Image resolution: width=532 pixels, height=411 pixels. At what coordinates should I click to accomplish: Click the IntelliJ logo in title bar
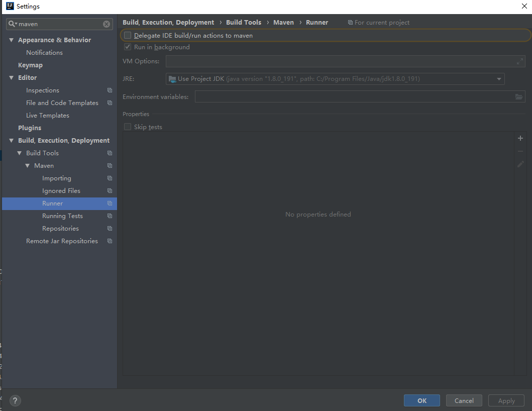click(x=10, y=6)
